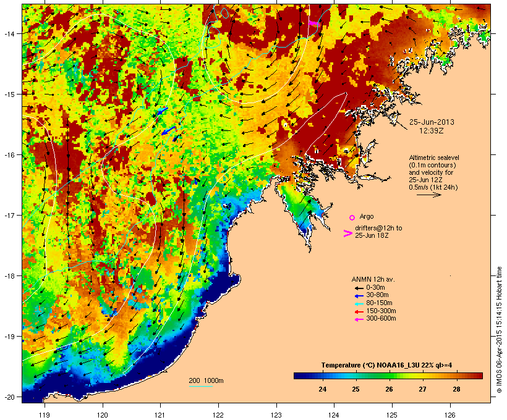Click the '0-30m' depth label

tap(375, 287)
